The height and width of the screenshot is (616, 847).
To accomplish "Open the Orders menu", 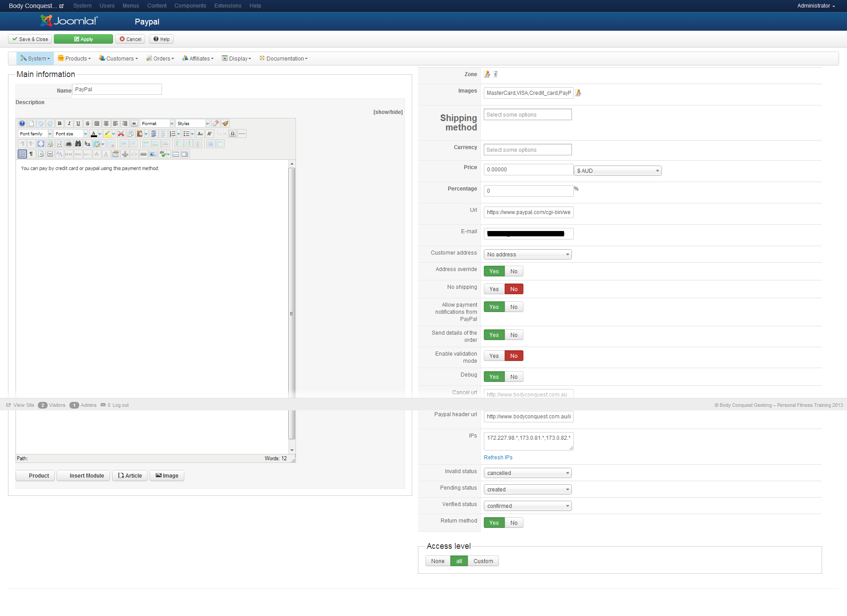I will [x=160, y=59].
